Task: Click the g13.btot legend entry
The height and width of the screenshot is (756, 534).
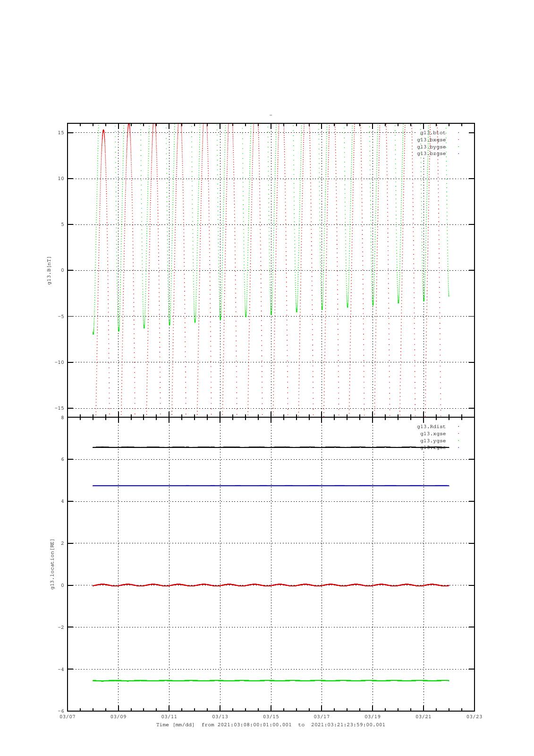Action: pyautogui.click(x=432, y=133)
